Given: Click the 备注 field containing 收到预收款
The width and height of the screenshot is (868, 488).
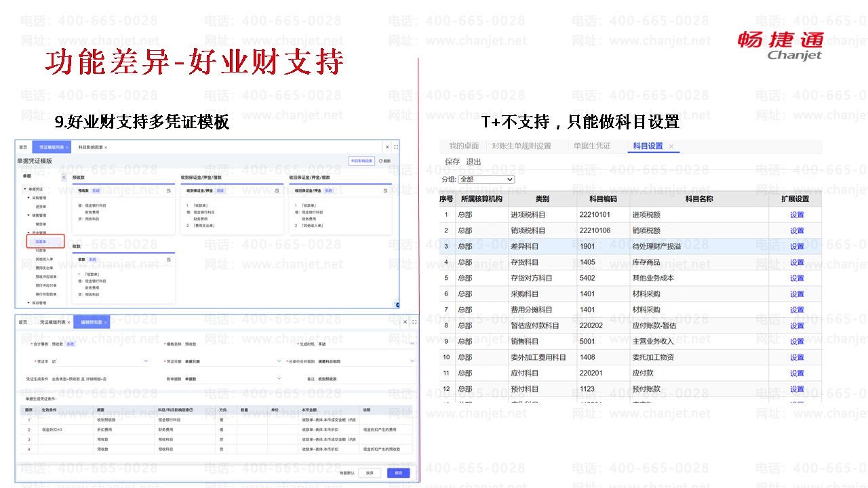Looking at the screenshot, I should [366, 378].
